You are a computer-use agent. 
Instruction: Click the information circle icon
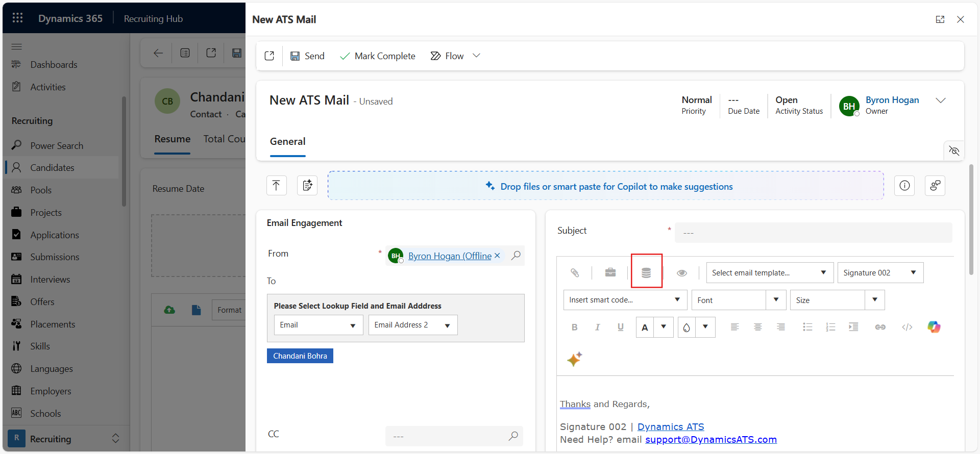pyautogui.click(x=904, y=186)
